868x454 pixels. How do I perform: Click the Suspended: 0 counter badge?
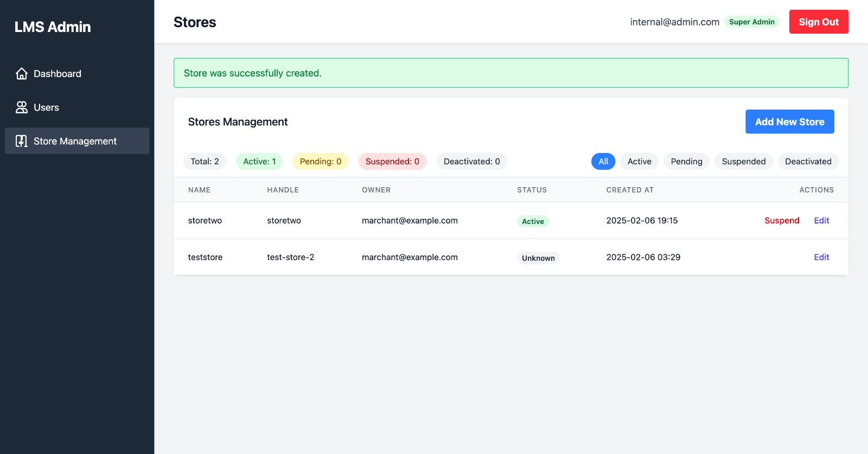coord(392,161)
